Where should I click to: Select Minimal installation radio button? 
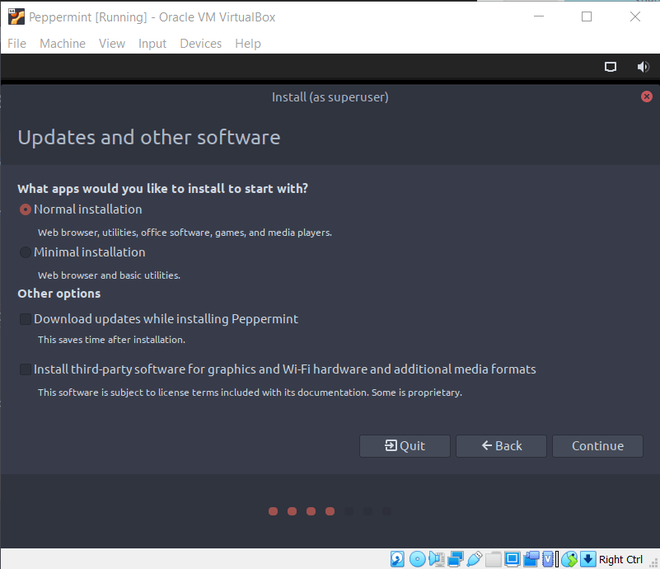click(25, 252)
